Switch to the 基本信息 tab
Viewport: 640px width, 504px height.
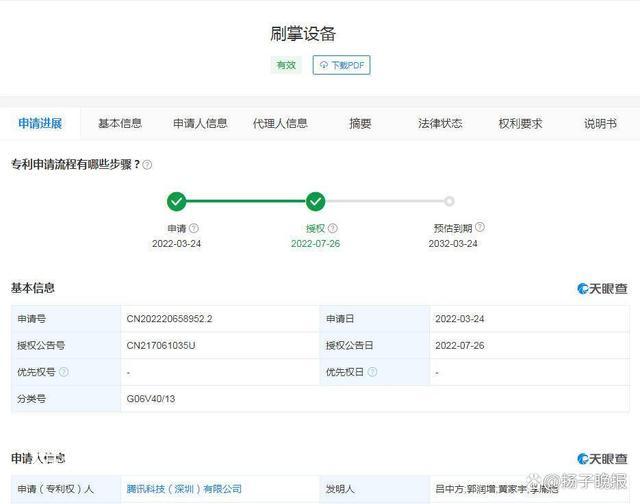120,123
